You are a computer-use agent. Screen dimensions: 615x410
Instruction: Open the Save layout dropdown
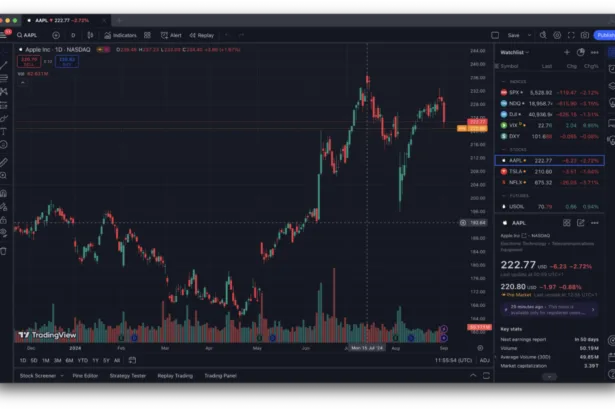[530, 35]
